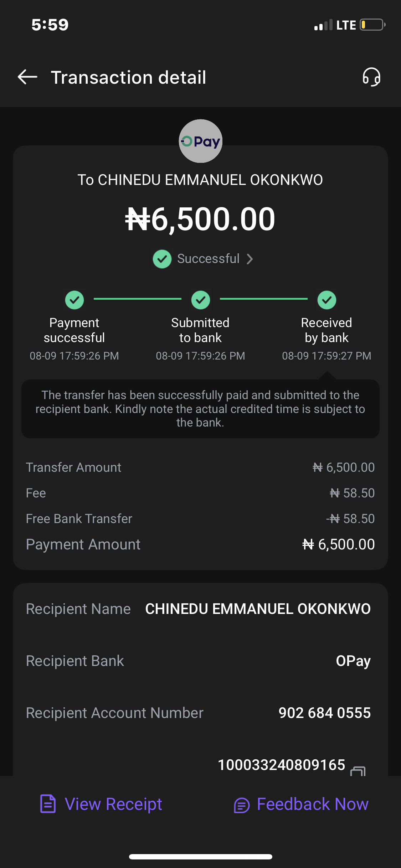Tap Feedback Now link
The width and height of the screenshot is (401, 868).
pyautogui.click(x=313, y=804)
